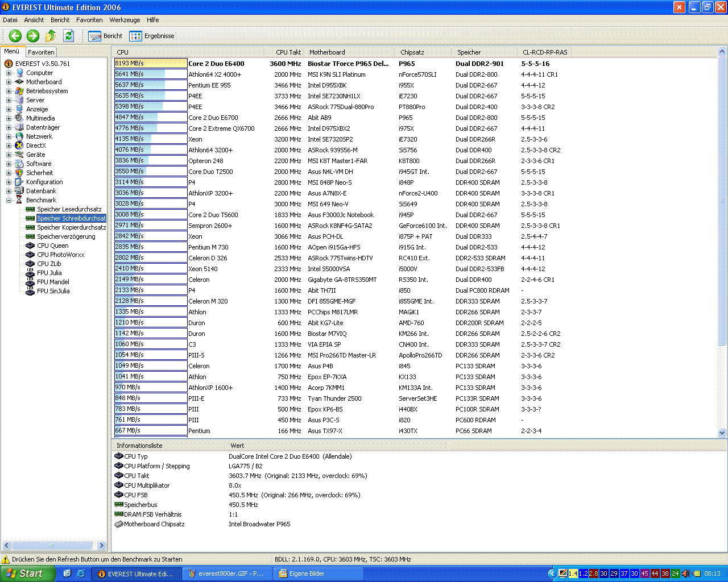The width and height of the screenshot is (728, 582).
Task: Expand the Multimedia tree node
Action: click(9, 118)
